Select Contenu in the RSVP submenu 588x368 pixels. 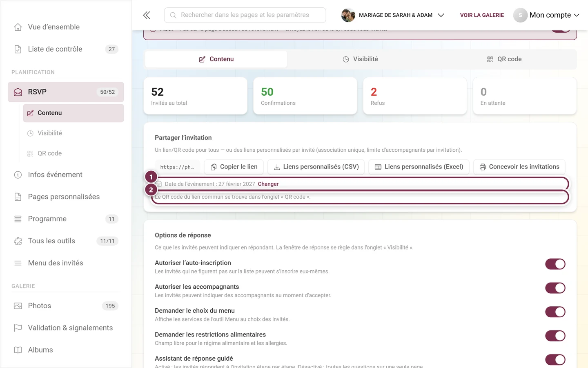pyautogui.click(x=73, y=113)
